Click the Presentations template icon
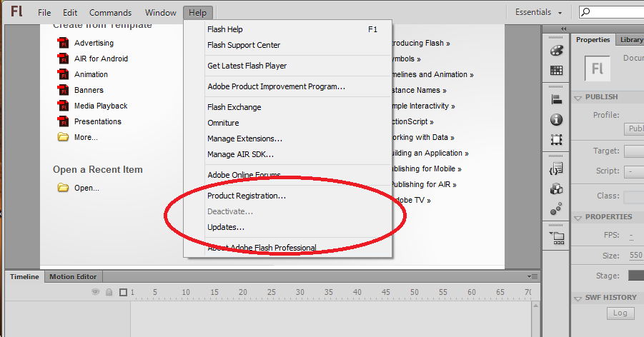The image size is (644, 337). tap(63, 121)
